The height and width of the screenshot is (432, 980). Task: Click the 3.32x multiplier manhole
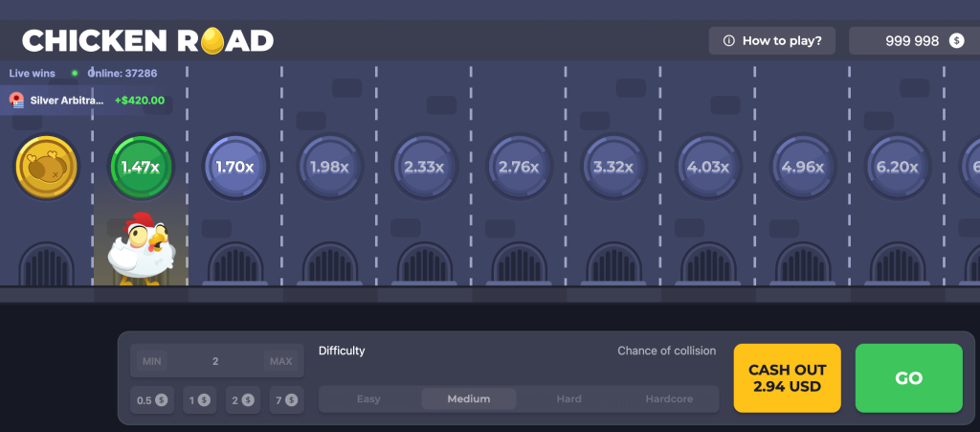[612, 167]
